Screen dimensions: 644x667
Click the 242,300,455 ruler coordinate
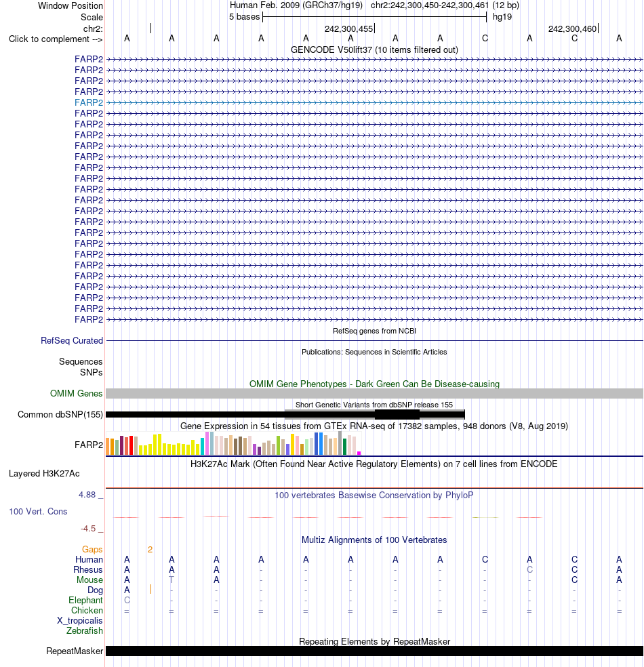coord(349,29)
